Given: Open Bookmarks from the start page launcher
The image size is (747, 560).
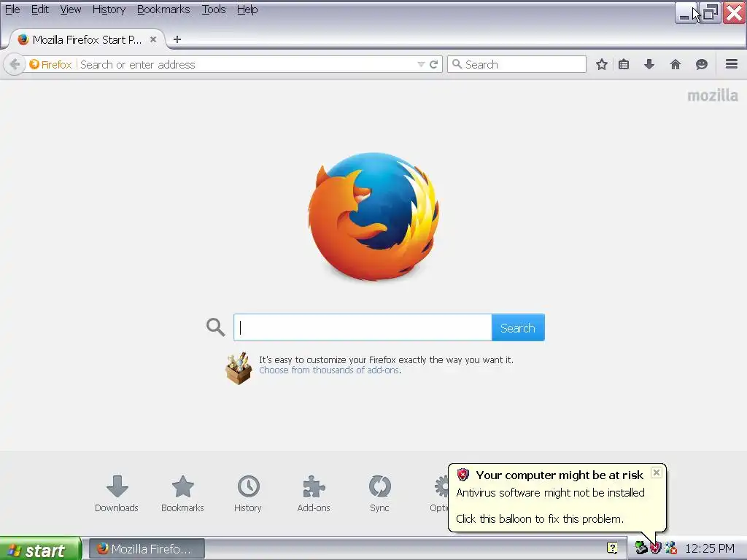Looking at the screenshot, I should [x=182, y=494].
